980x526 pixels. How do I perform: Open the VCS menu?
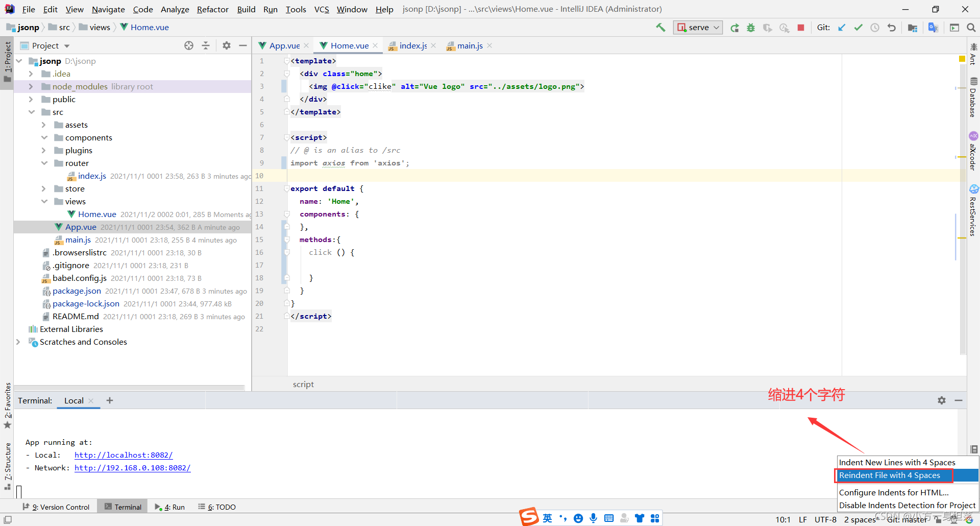pos(322,9)
